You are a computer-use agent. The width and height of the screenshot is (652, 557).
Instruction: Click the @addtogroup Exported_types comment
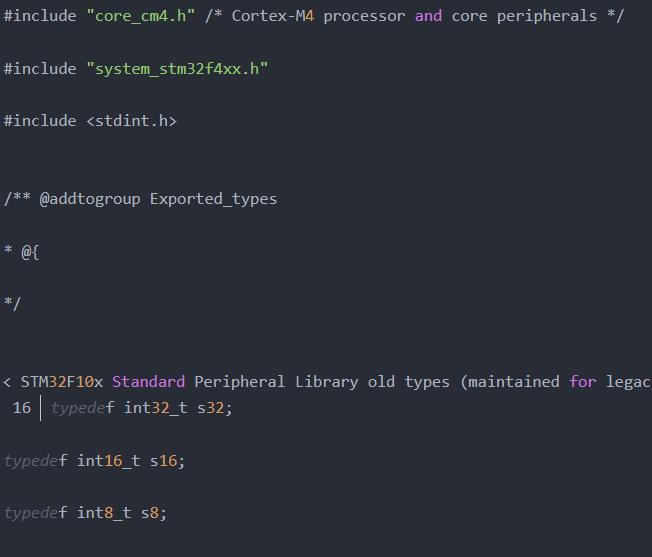(140, 199)
